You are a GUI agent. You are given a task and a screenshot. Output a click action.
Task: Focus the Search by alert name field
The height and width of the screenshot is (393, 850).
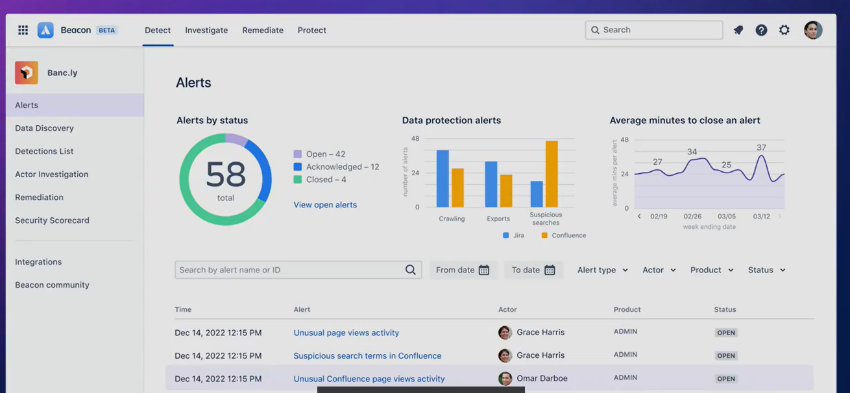[298, 270]
